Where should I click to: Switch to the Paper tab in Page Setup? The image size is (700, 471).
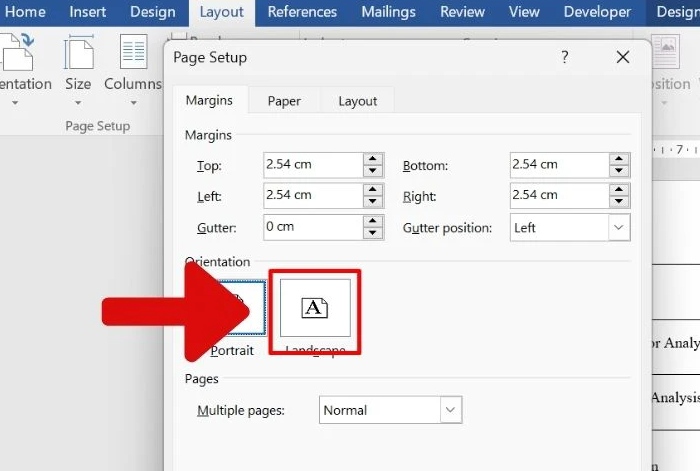(284, 101)
